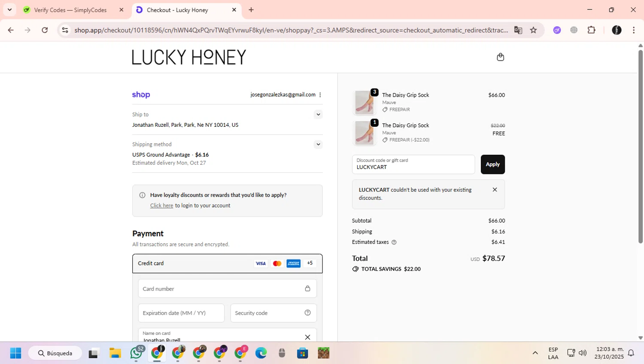Click the translate page icon

point(518,30)
